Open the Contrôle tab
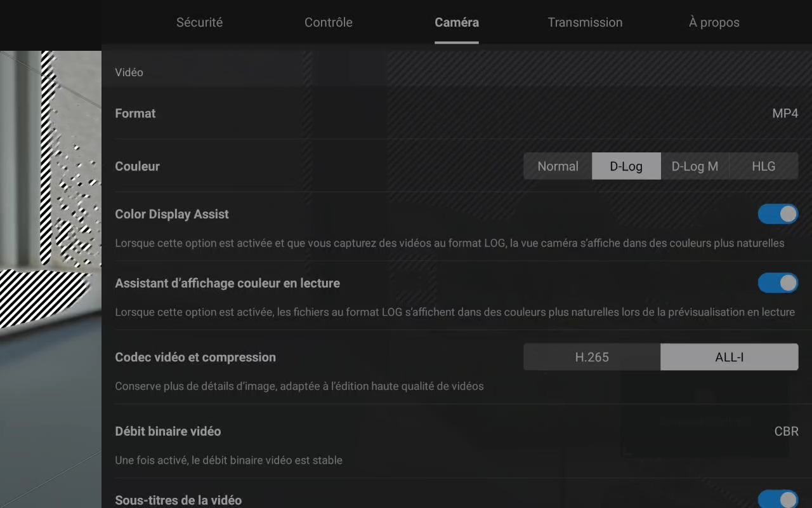This screenshot has width=812, height=508. point(328,22)
